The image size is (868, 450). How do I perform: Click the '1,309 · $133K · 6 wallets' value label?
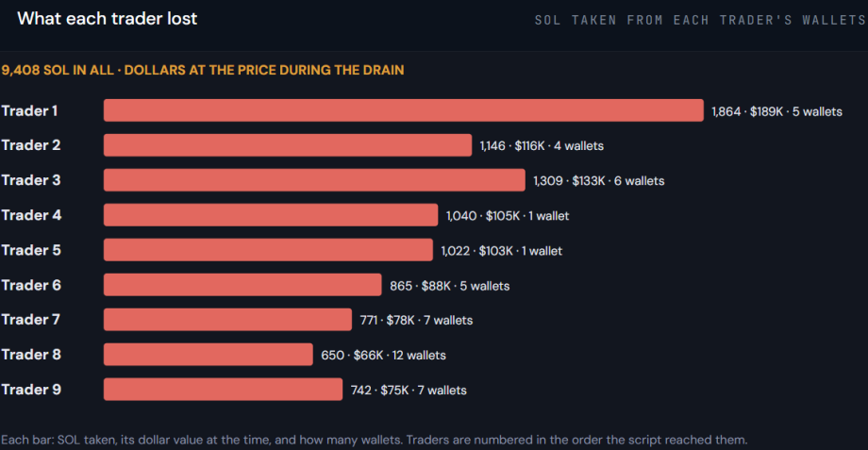pos(598,181)
